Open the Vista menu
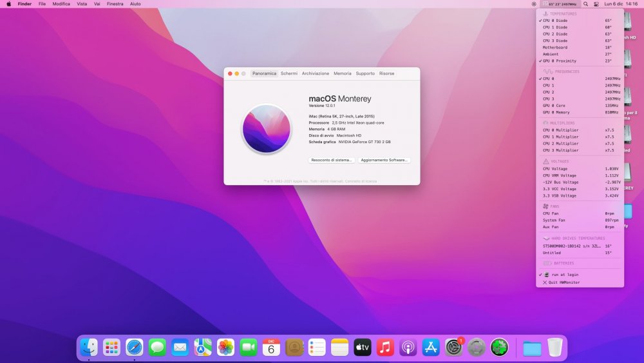The height and width of the screenshot is (363, 644). click(x=82, y=4)
